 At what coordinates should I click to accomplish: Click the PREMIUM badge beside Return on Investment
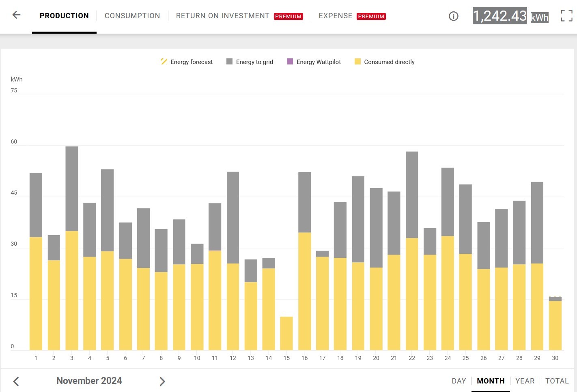(x=288, y=17)
